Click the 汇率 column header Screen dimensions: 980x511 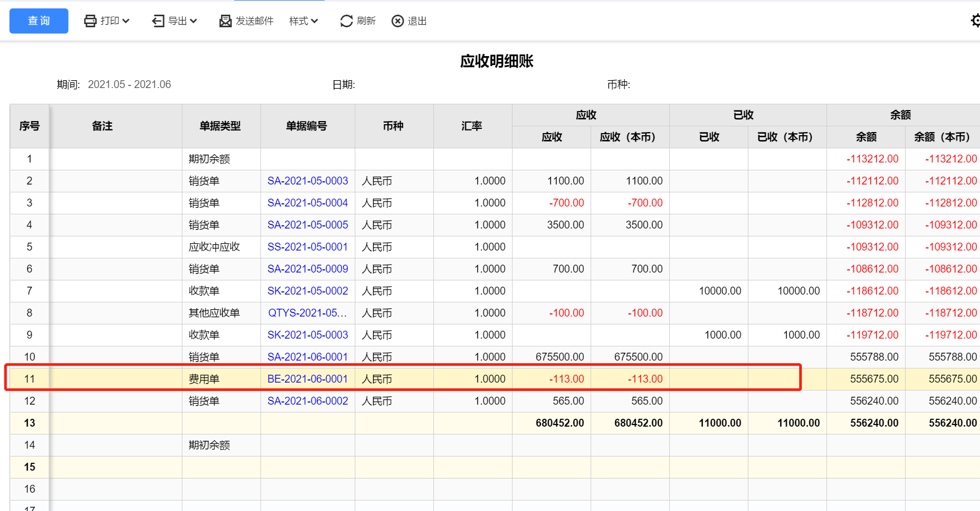[x=472, y=126]
